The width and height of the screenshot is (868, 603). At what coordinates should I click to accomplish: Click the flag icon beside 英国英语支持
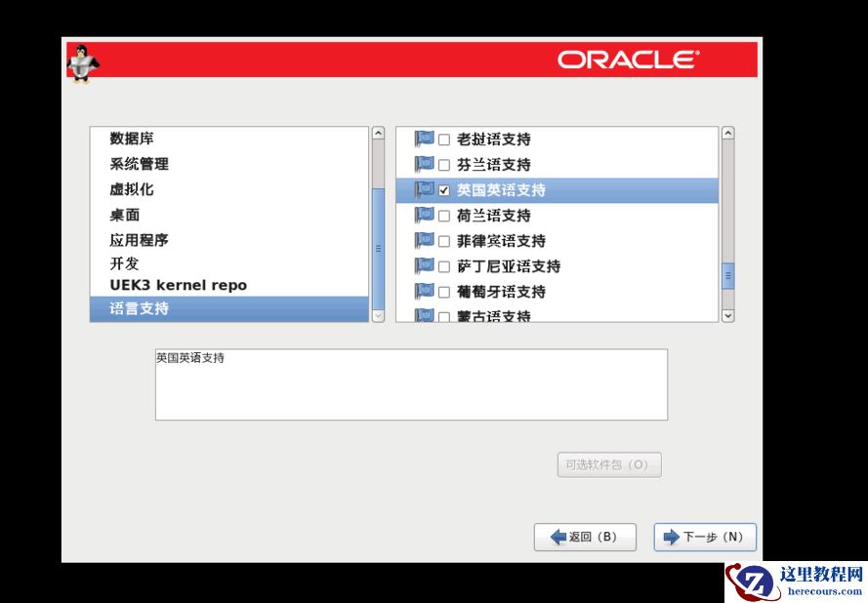point(424,189)
